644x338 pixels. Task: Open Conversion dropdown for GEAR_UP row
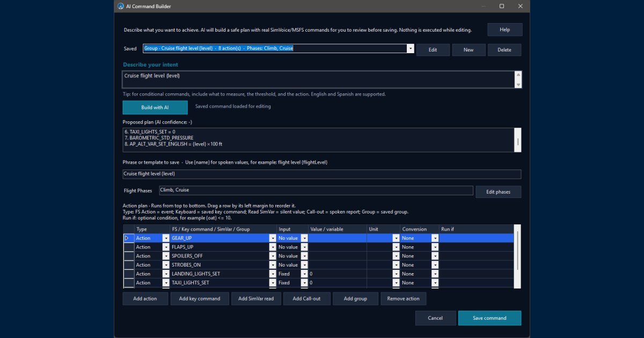point(435,238)
